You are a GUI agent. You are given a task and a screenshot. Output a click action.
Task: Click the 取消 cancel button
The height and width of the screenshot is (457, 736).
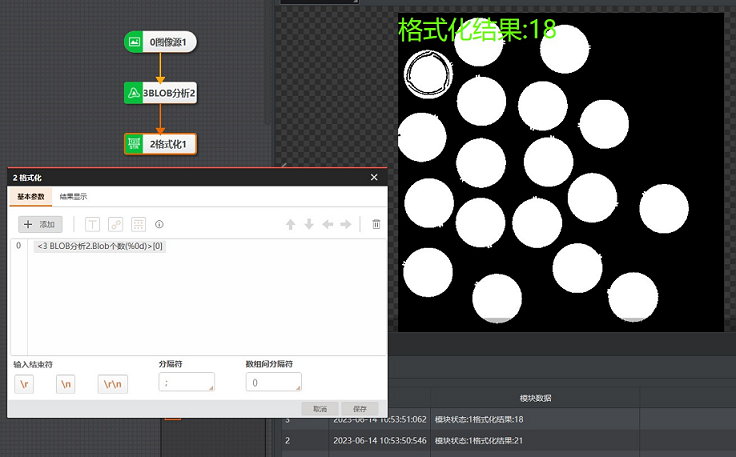click(x=320, y=409)
